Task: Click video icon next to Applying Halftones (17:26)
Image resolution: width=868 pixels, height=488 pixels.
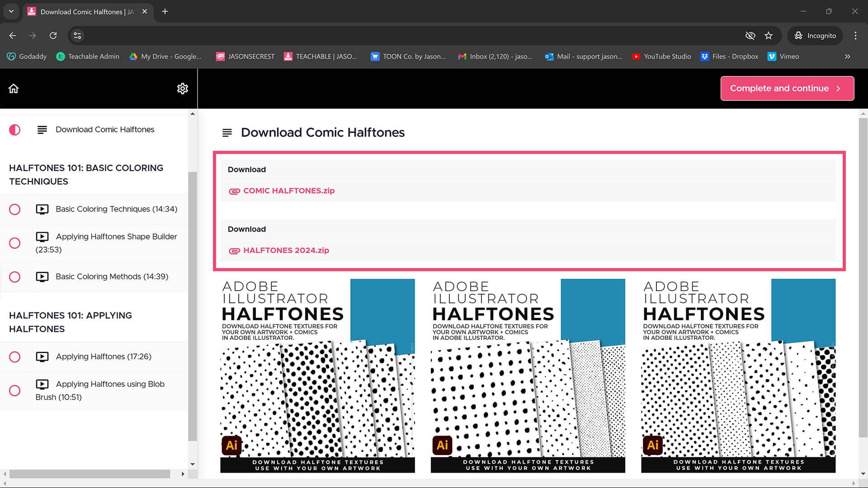Action: (42, 357)
